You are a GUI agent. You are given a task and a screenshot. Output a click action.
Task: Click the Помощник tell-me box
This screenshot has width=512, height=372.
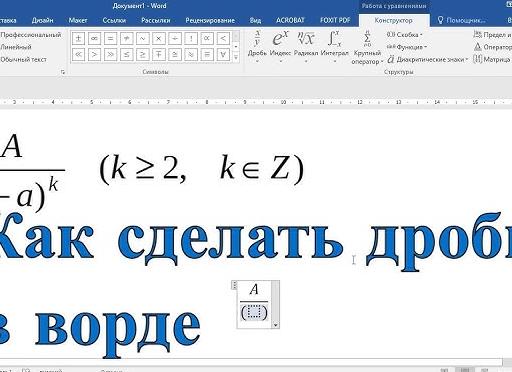pyautogui.click(x=462, y=20)
